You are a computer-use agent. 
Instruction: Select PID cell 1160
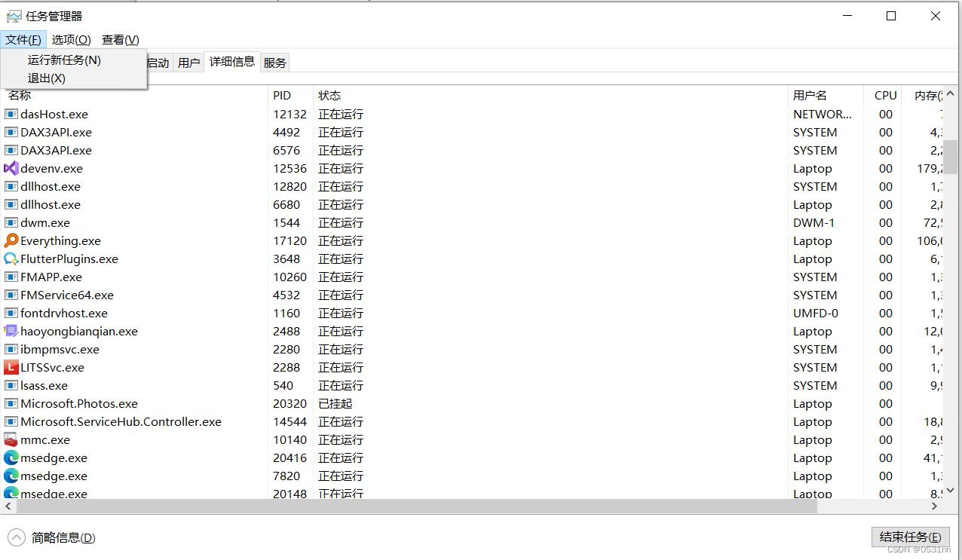pyautogui.click(x=286, y=314)
